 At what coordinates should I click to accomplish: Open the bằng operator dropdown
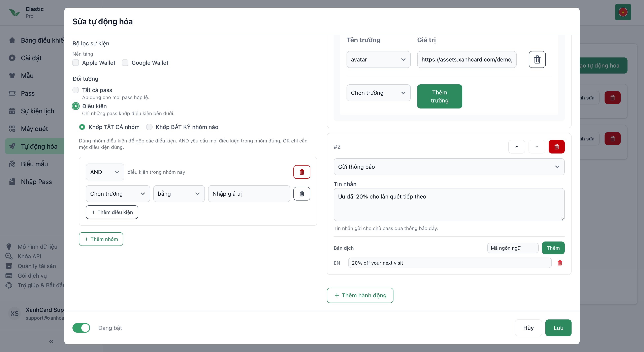(x=179, y=194)
